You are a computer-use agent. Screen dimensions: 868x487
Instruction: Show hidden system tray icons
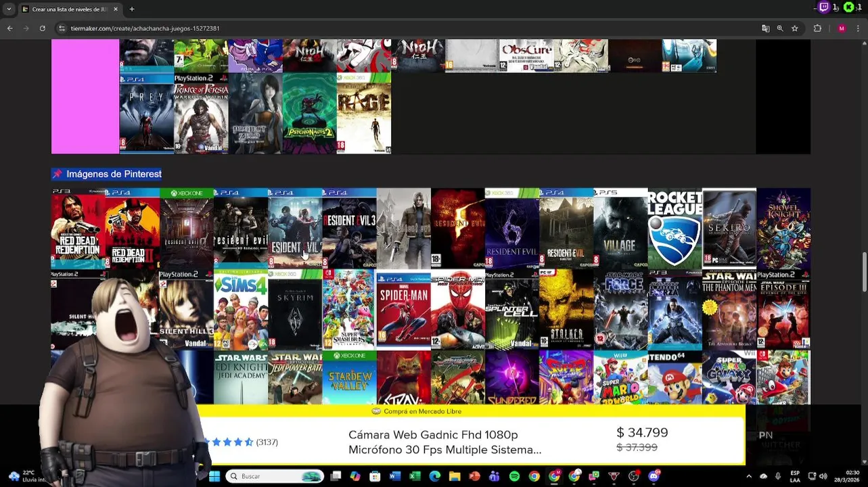tap(750, 476)
